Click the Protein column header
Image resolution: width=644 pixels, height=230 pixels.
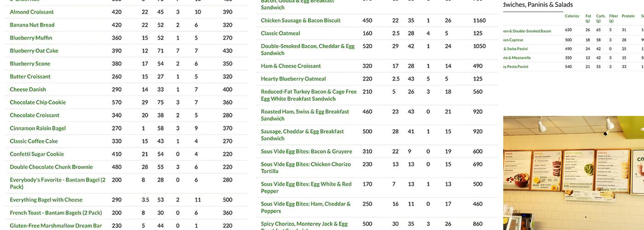coord(628,16)
